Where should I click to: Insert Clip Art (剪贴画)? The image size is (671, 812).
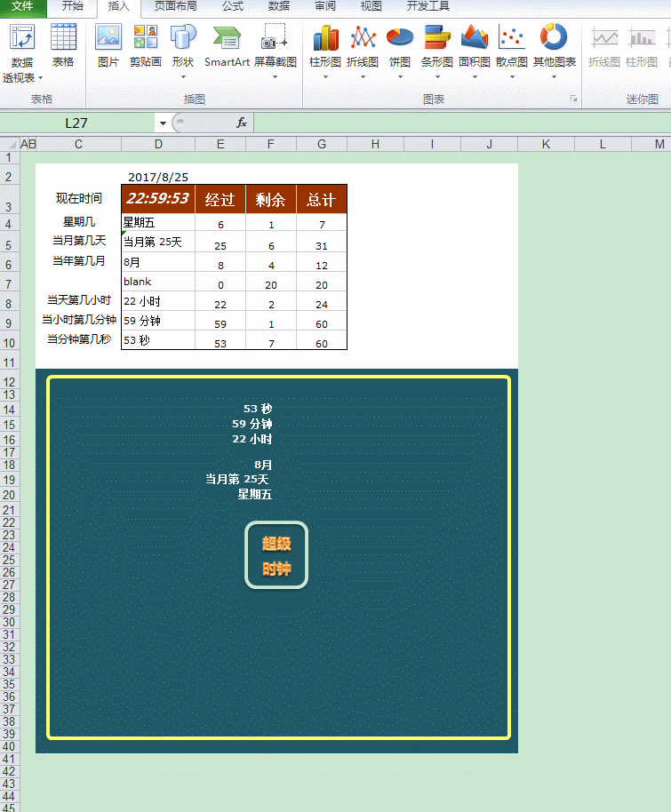[x=146, y=46]
